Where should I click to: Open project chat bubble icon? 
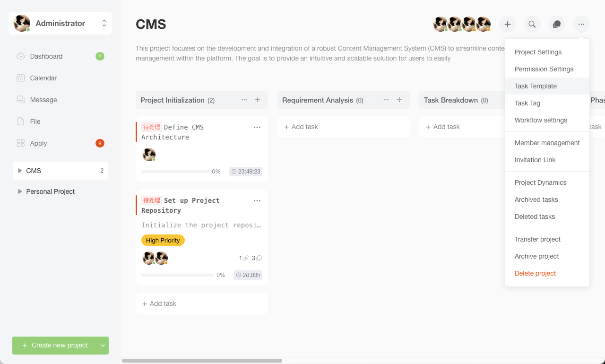click(x=557, y=24)
